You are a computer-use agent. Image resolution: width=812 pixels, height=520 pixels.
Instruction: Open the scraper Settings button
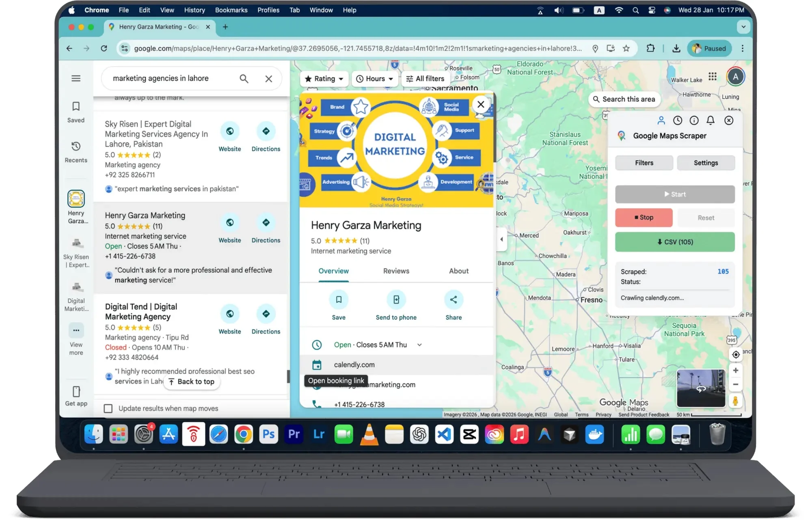click(706, 163)
